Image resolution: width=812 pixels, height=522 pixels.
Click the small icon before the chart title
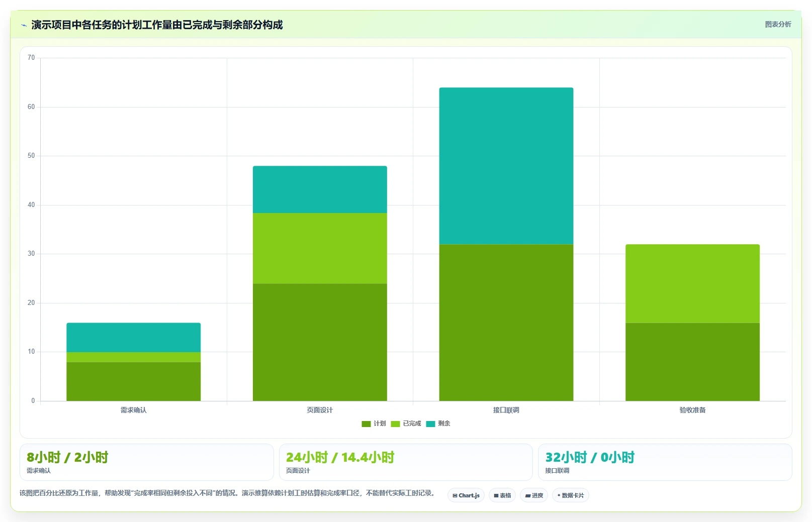24,25
